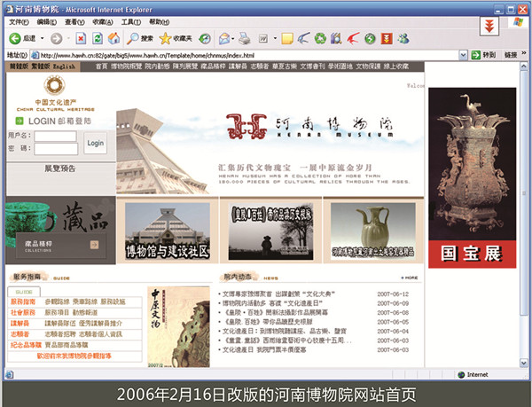Click the greyed Forward arrow button

click(x=57, y=39)
